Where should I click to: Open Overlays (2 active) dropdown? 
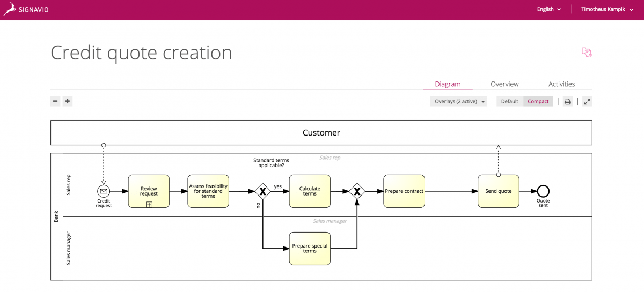click(x=459, y=101)
